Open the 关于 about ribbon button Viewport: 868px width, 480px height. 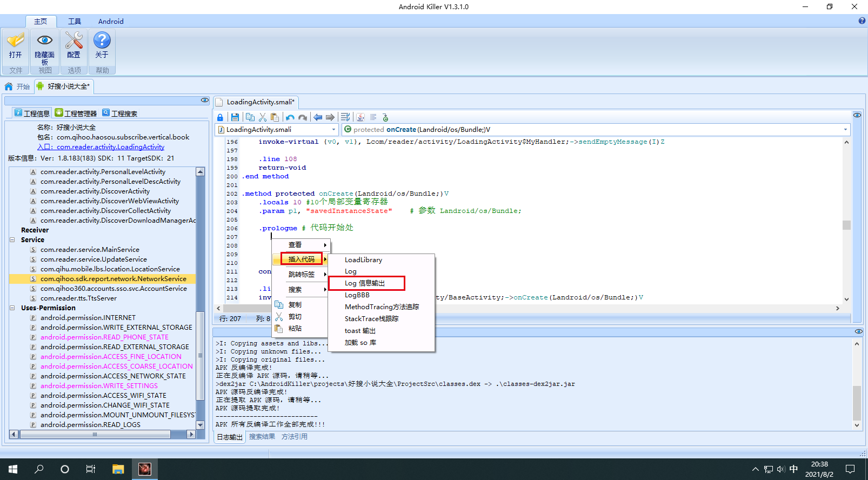102,48
